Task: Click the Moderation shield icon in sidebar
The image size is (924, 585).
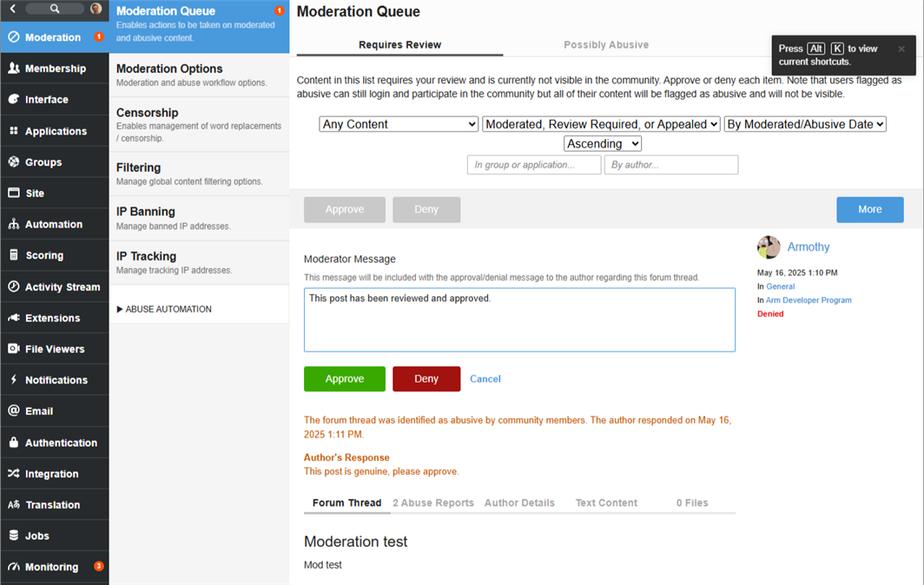Action: pyautogui.click(x=14, y=37)
